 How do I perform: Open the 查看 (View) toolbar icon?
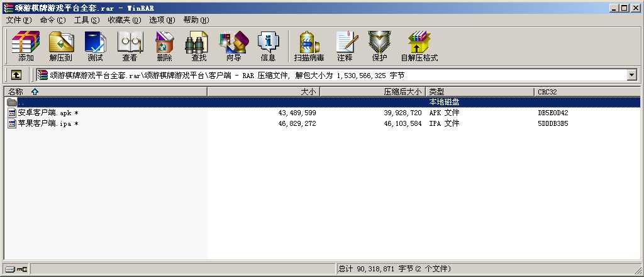(130, 46)
